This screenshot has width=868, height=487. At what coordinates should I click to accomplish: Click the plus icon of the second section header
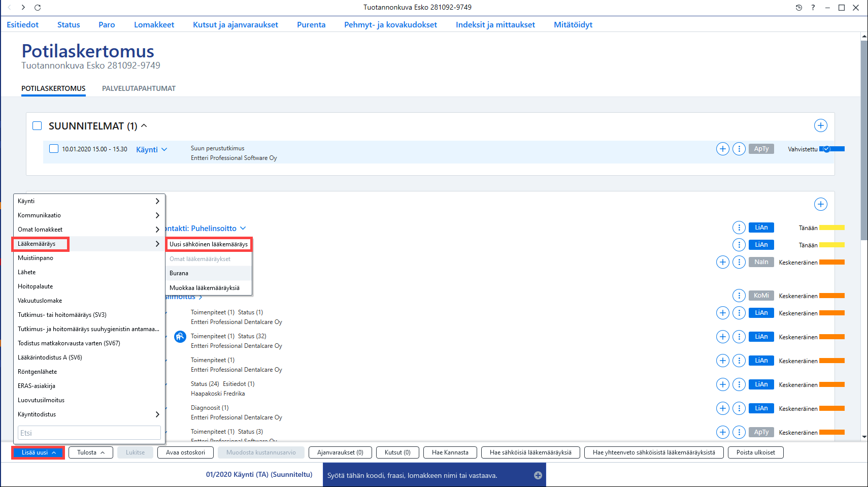pos(820,204)
